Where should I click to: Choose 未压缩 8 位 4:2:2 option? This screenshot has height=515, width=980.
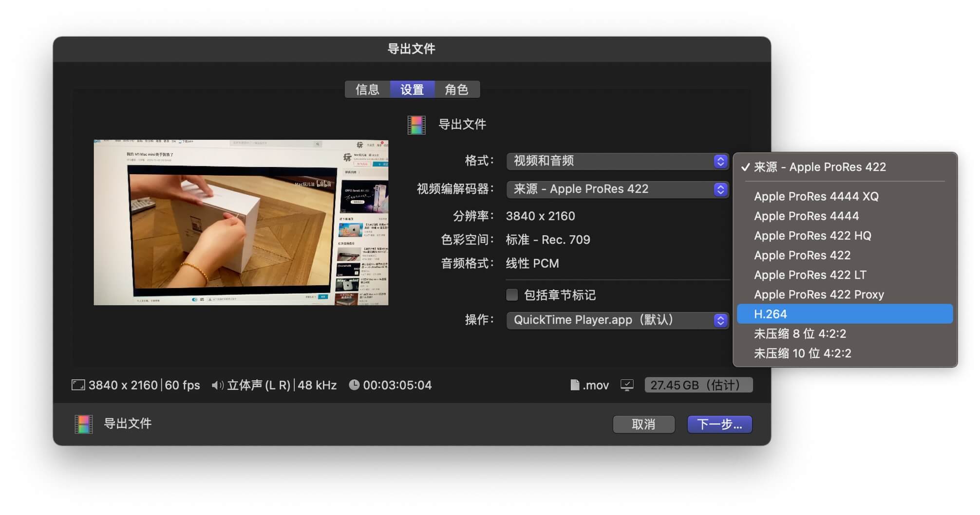pyautogui.click(x=845, y=334)
